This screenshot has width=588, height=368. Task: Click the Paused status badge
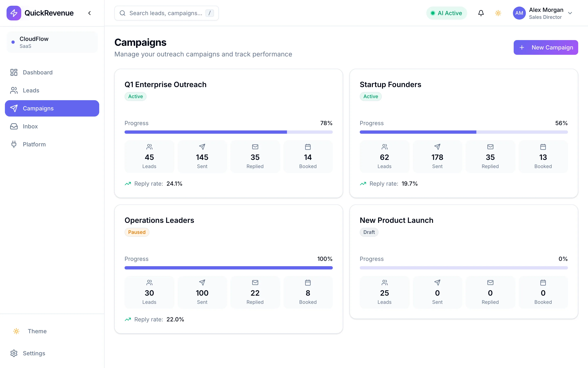[x=137, y=232]
